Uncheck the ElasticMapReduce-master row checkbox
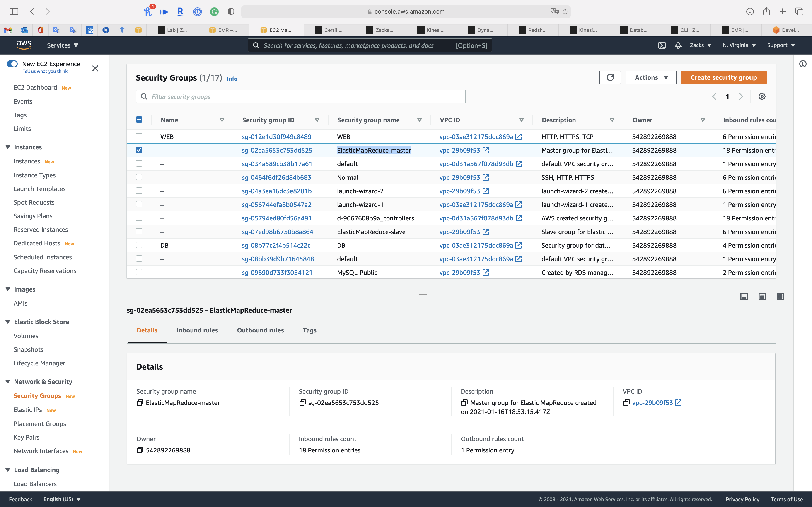The width and height of the screenshot is (812, 507). pos(139,150)
